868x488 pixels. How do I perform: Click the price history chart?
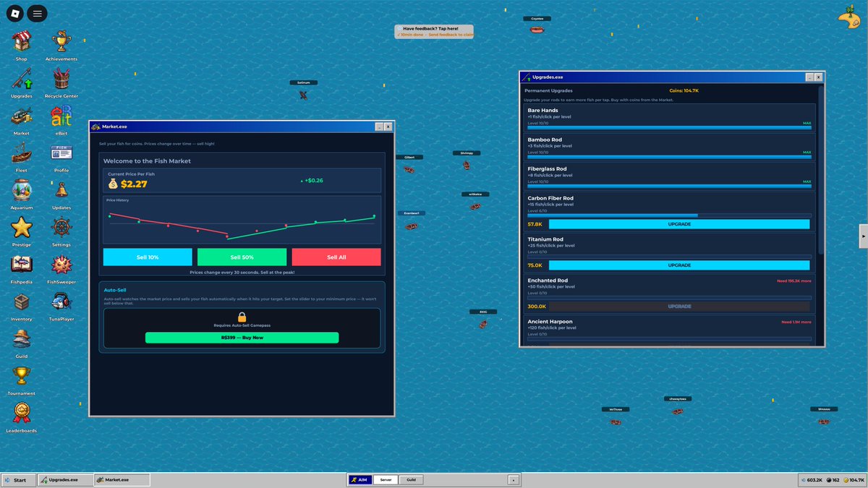tap(242, 220)
